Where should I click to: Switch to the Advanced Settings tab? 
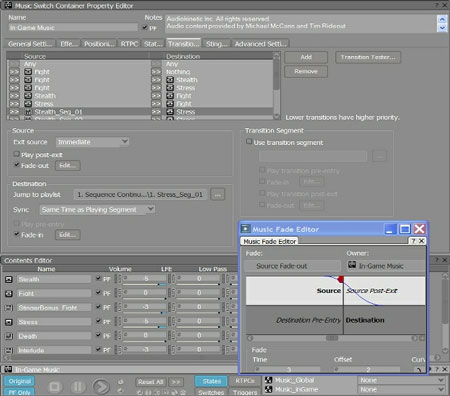[260, 44]
